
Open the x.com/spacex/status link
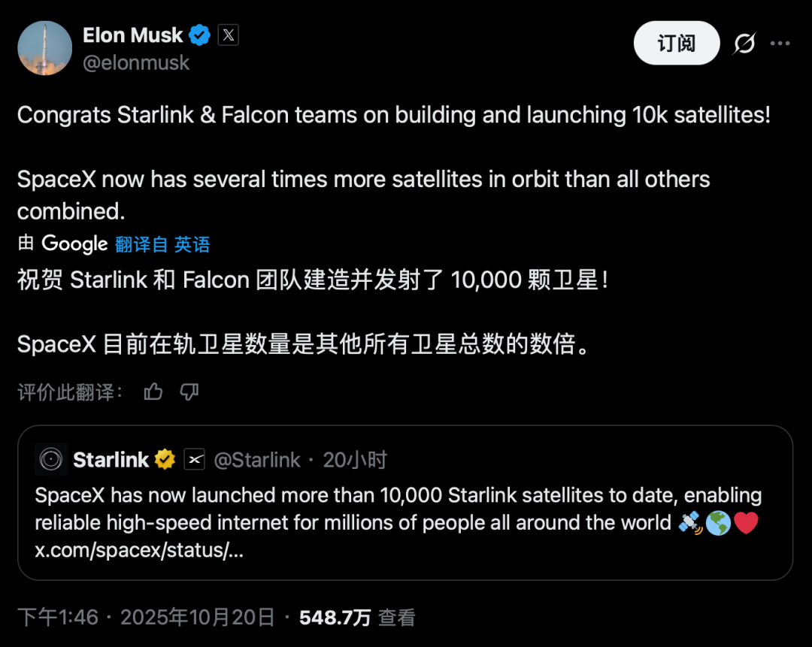(x=140, y=550)
